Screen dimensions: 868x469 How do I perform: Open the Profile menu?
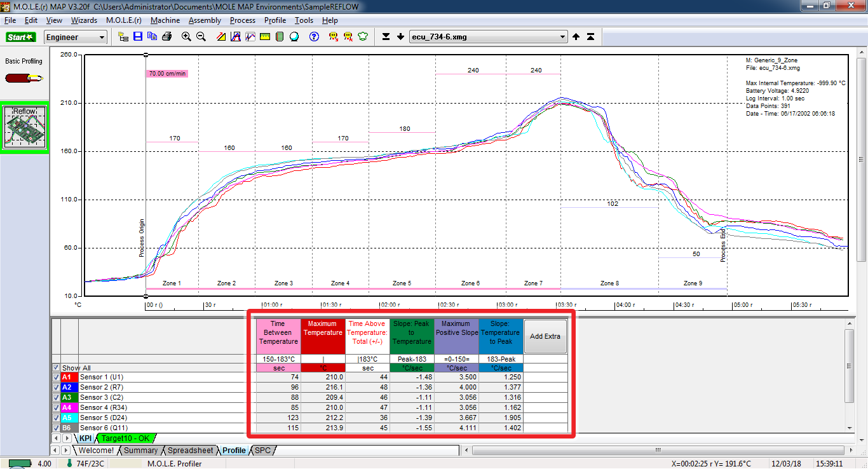(x=275, y=20)
